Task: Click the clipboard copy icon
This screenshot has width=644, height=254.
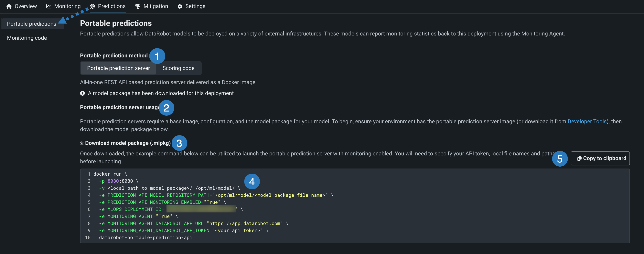Action: pos(579,158)
